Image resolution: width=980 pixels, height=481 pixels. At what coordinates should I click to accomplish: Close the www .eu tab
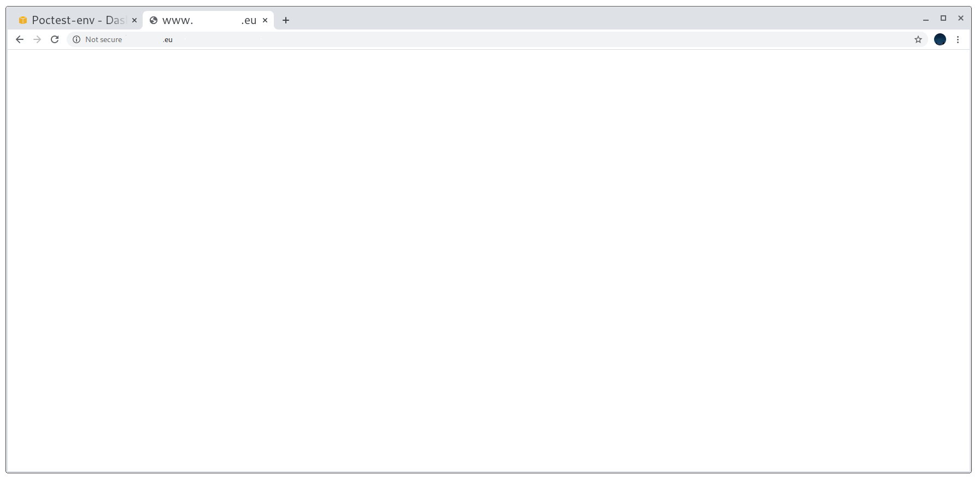[x=265, y=20]
